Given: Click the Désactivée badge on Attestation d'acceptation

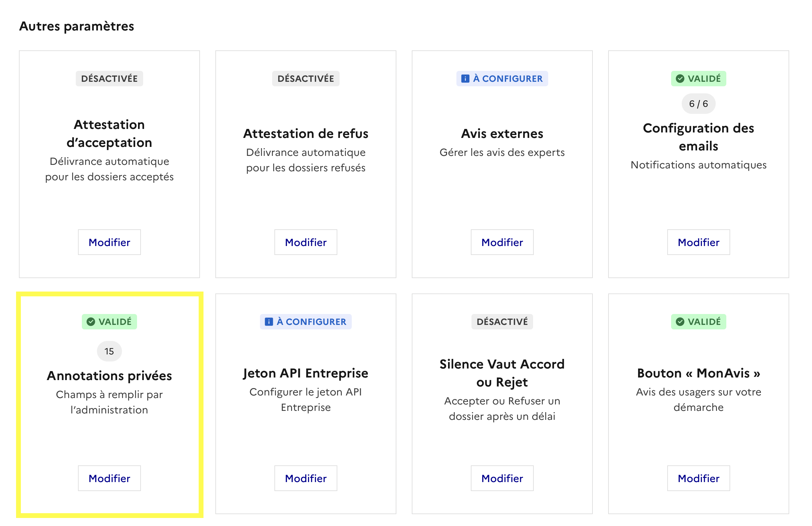Looking at the screenshot, I should 109,79.
